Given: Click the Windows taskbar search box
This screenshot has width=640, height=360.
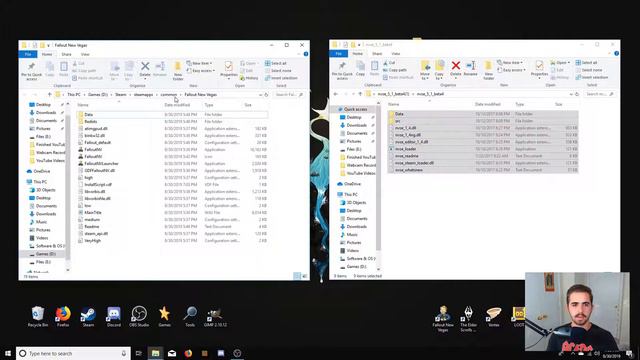Looking at the screenshot, I should [73, 353].
